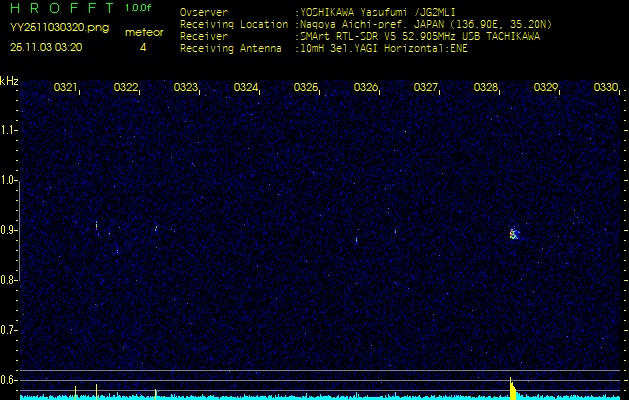The image size is (629, 400).
Task: Click the observer name YOSHIKAWA Yasufumi /JG2MLI
Action: (x=377, y=12)
